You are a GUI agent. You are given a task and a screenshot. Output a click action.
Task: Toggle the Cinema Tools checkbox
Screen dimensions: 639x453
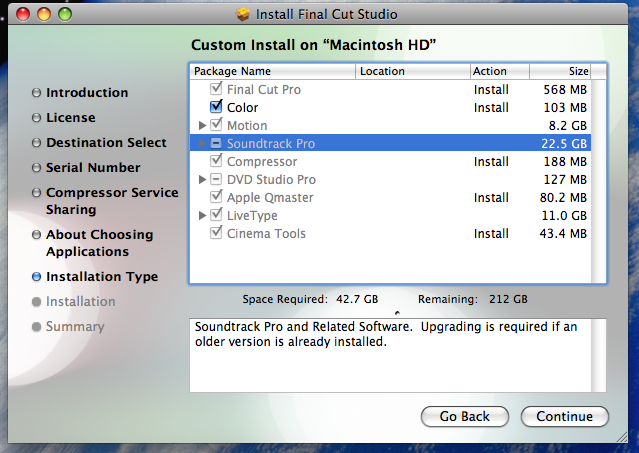(216, 233)
